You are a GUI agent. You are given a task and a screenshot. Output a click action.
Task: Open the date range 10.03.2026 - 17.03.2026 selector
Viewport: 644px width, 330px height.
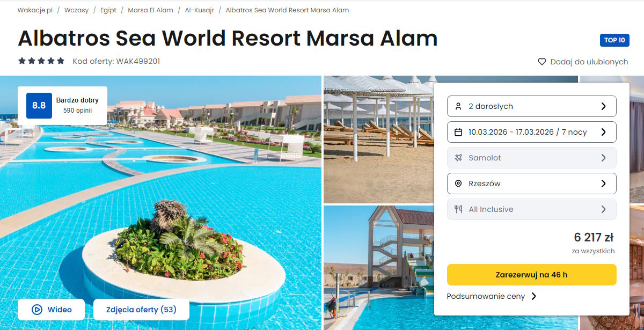tap(531, 132)
